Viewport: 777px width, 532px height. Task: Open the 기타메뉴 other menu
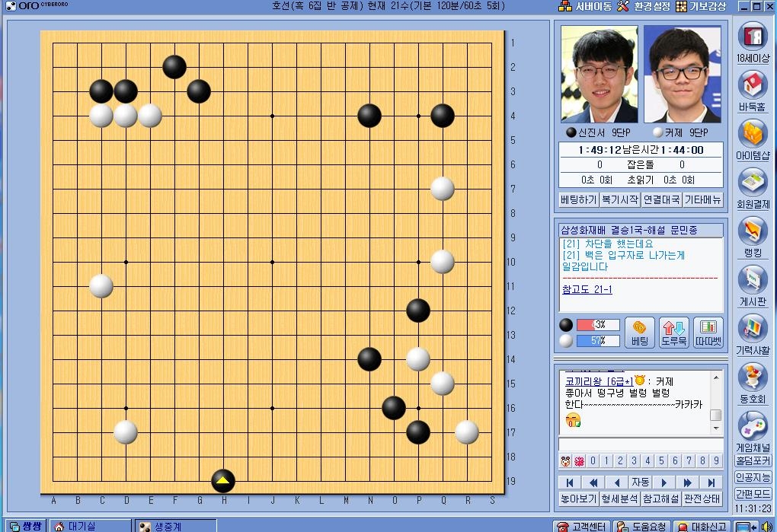point(702,199)
